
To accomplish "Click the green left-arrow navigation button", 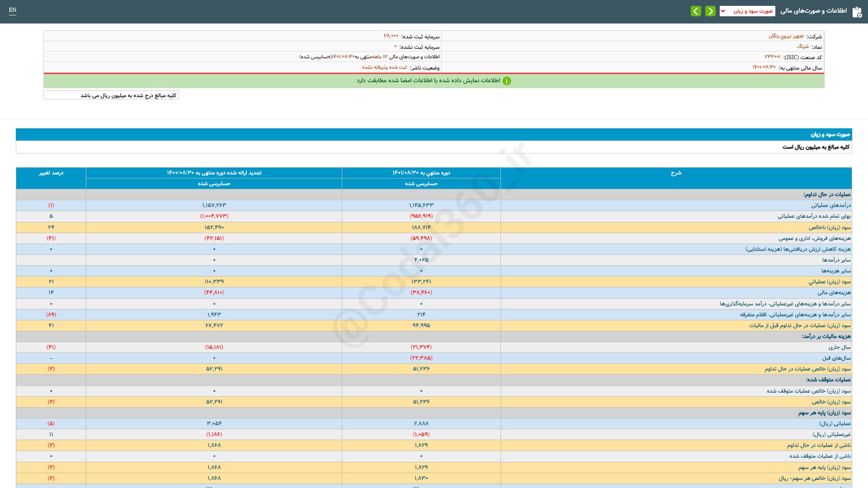I will (696, 11).
